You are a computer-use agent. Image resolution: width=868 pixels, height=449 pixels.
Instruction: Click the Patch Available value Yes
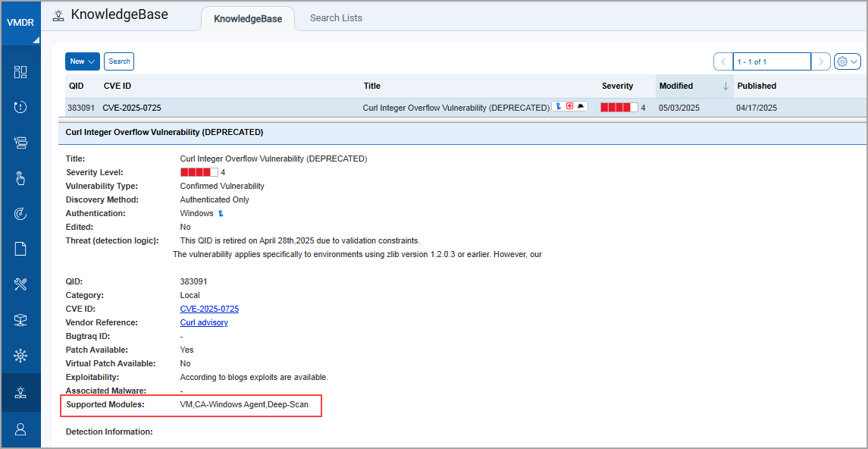[187, 350]
